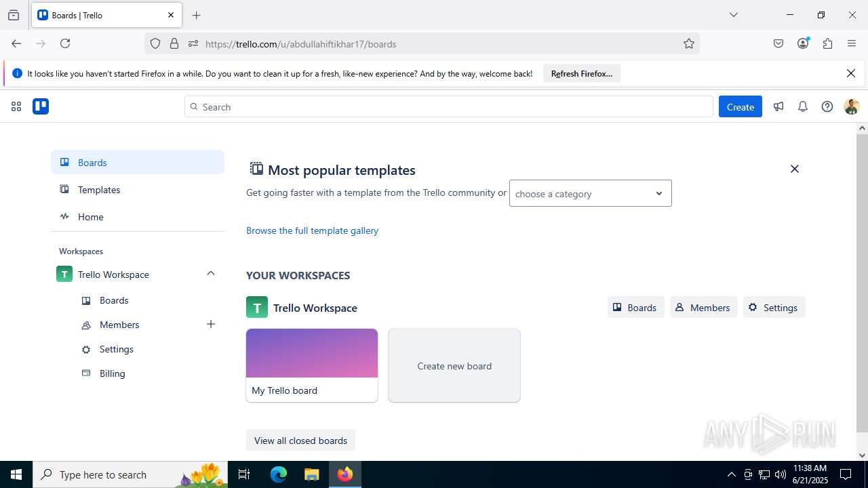Open the 'choose a category' dropdown
Viewport: 868px width, 488px height.
point(590,193)
